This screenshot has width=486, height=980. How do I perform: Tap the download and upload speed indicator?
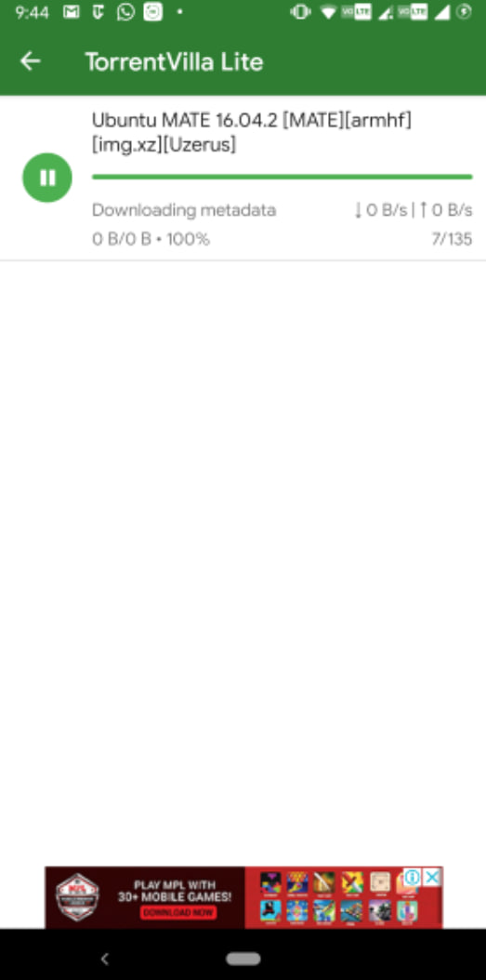point(413,210)
